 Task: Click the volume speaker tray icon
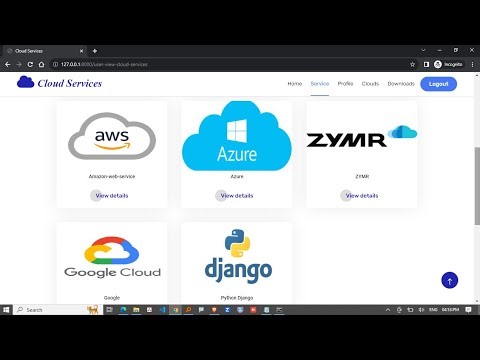pos(421,310)
